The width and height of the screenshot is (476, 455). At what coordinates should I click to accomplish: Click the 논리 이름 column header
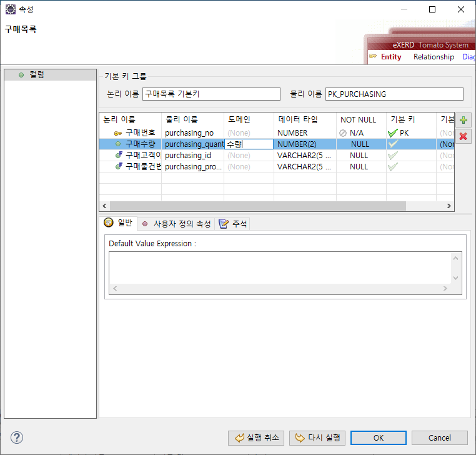[x=131, y=119]
